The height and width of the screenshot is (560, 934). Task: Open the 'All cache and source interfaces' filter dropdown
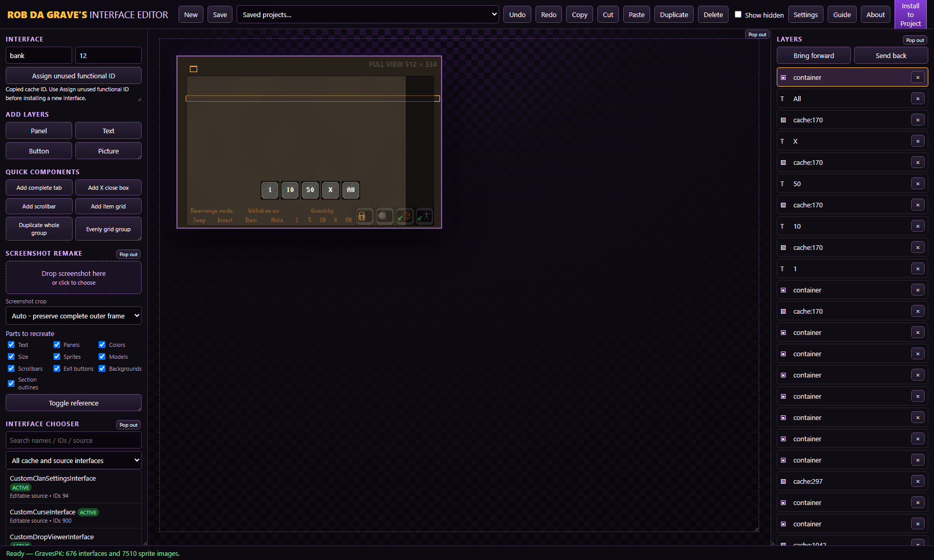73,460
